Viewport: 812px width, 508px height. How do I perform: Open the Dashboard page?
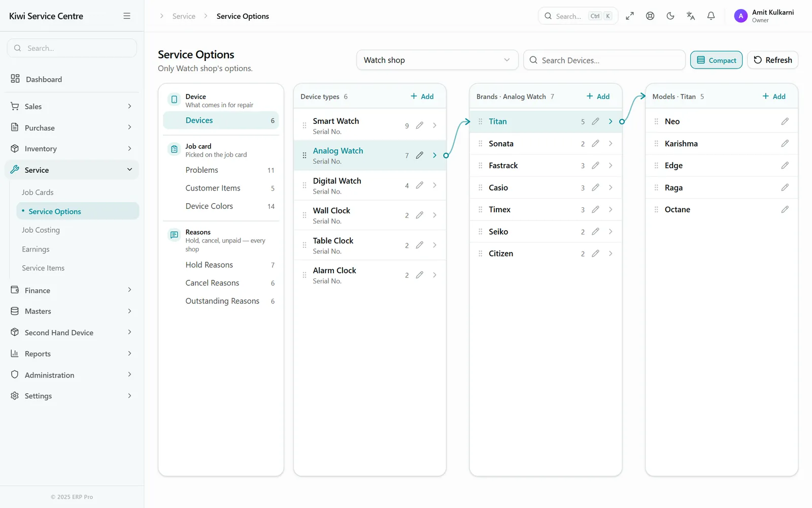[72, 79]
